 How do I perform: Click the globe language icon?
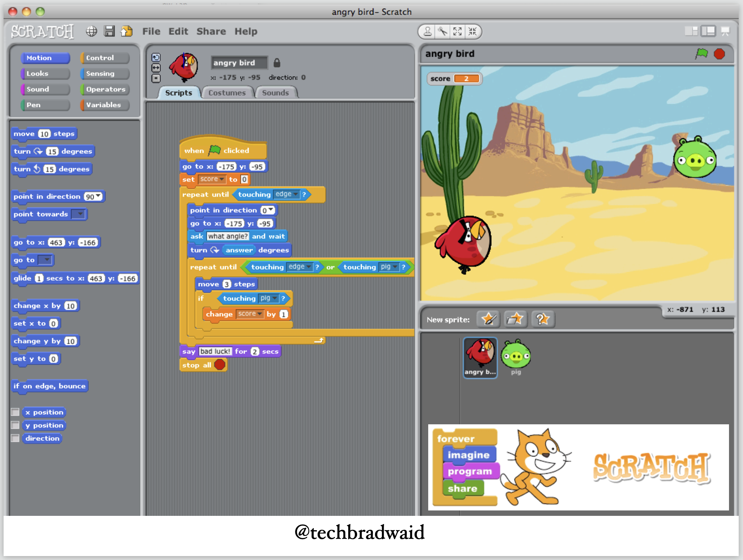[92, 32]
